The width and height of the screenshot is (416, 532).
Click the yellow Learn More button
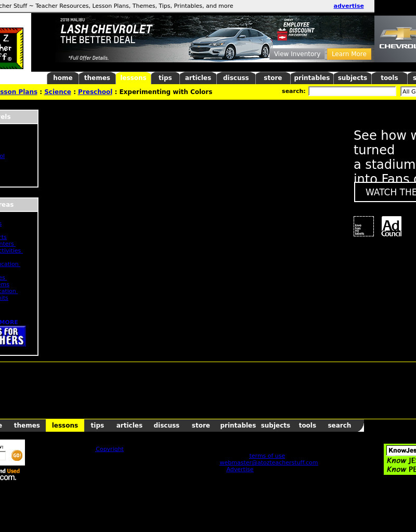click(349, 54)
